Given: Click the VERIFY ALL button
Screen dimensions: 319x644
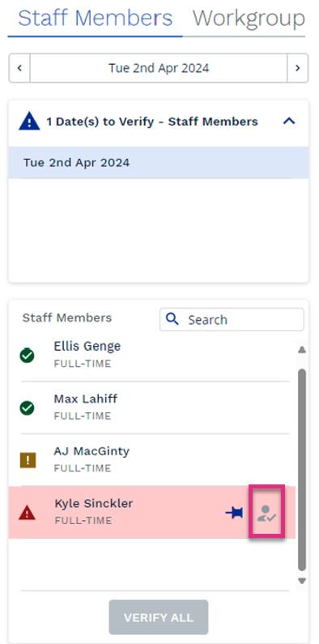Looking at the screenshot, I should (159, 617).
